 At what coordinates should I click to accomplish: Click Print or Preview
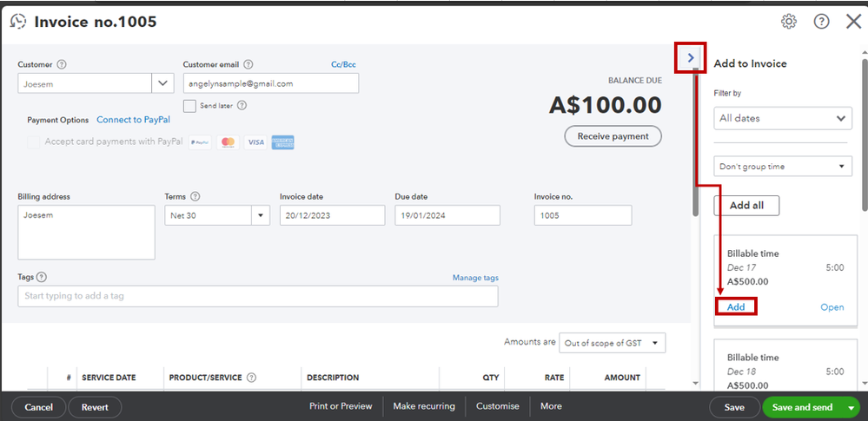tap(341, 406)
